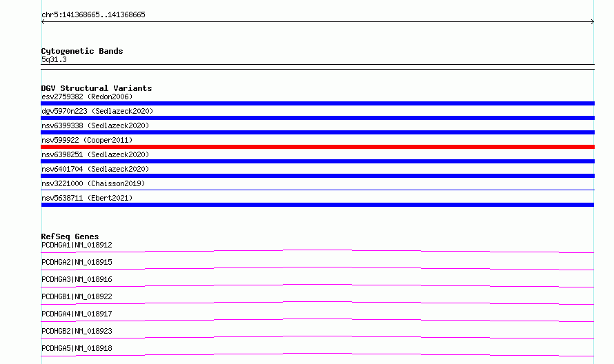Image resolution: width=614 pixels, height=364 pixels.
Task: Open variant nsv6401704 (Sedlazeck2020) label
Action: pyautogui.click(x=95, y=169)
